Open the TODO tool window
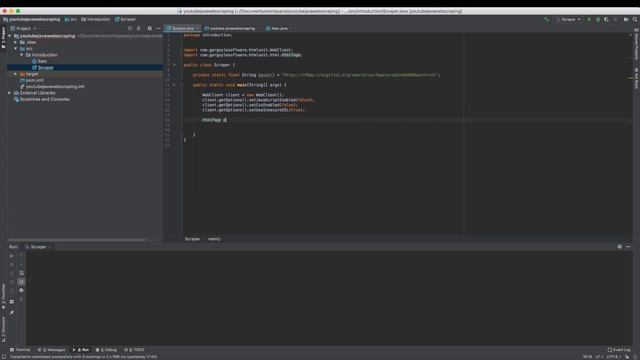This screenshot has width=640, height=360. coord(134,350)
